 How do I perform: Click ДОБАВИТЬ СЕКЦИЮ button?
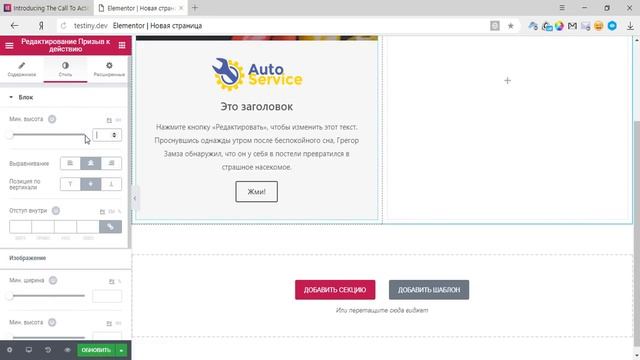pos(335,290)
